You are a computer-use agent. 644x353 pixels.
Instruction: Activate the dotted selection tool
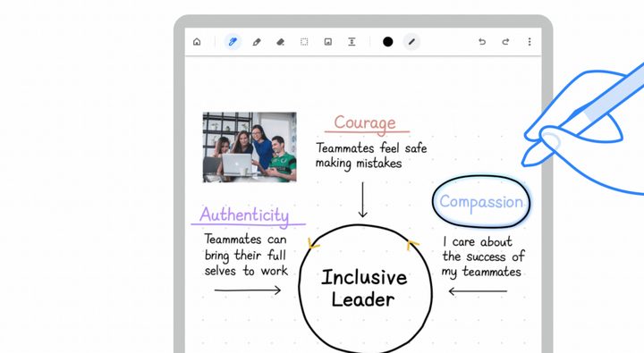click(x=304, y=41)
